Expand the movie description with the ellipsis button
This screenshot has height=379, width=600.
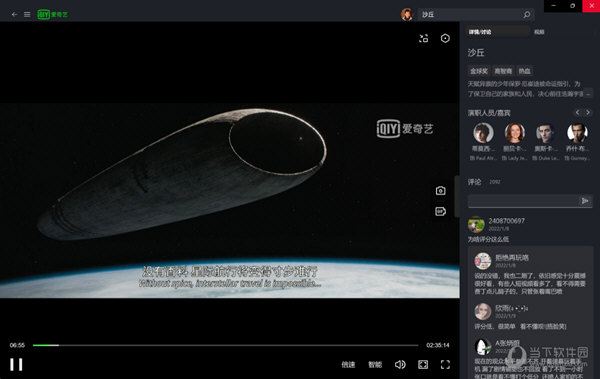[x=588, y=93]
